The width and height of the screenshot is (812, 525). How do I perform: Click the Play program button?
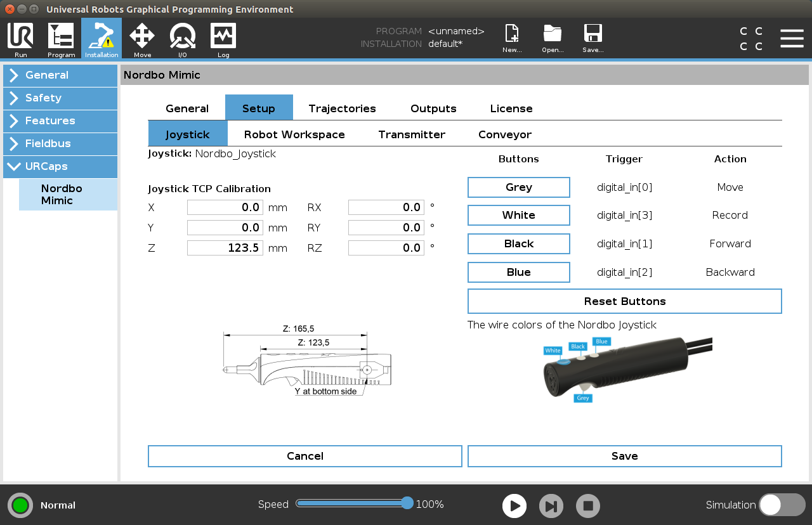514,506
